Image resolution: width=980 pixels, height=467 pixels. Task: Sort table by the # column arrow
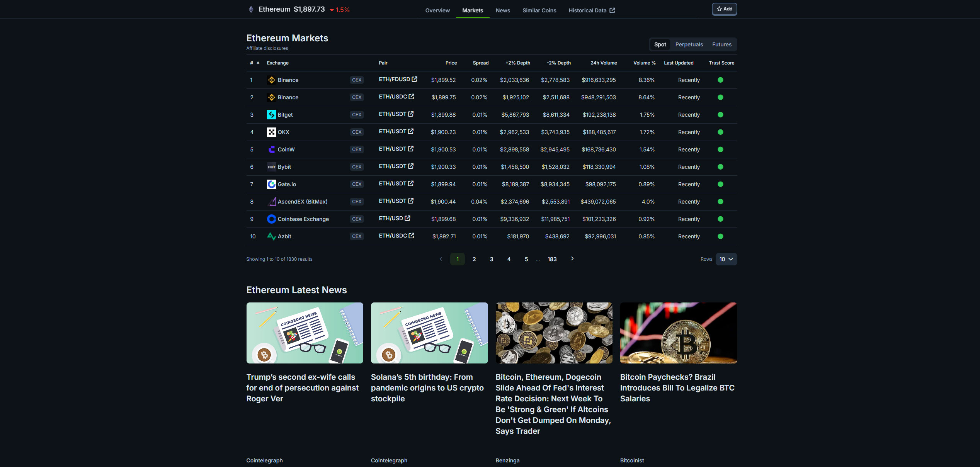(258, 63)
